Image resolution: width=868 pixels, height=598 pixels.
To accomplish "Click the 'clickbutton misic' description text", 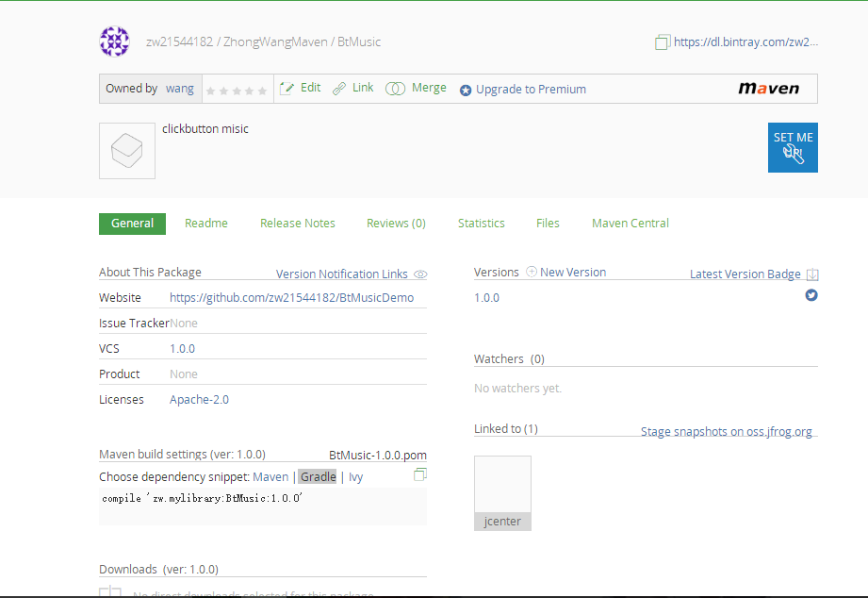I will (x=205, y=128).
